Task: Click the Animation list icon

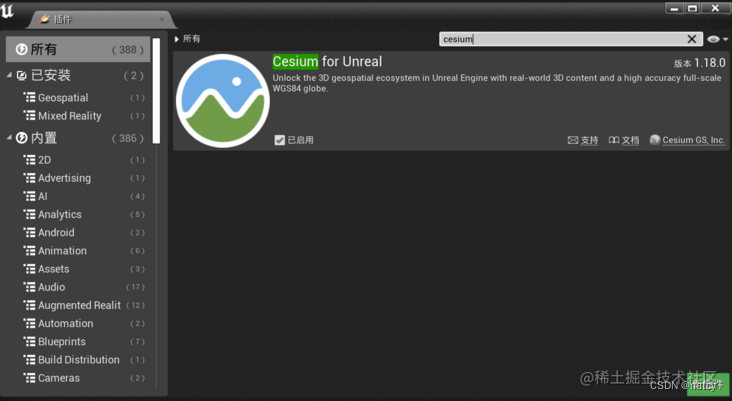Action: point(29,250)
